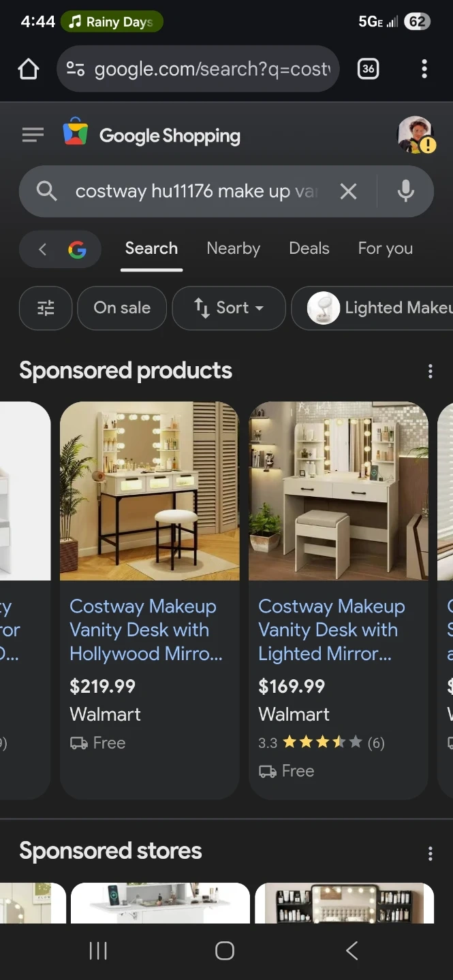Open the filters sliders icon
The width and height of the screenshot is (453, 980).
[46, 308]
